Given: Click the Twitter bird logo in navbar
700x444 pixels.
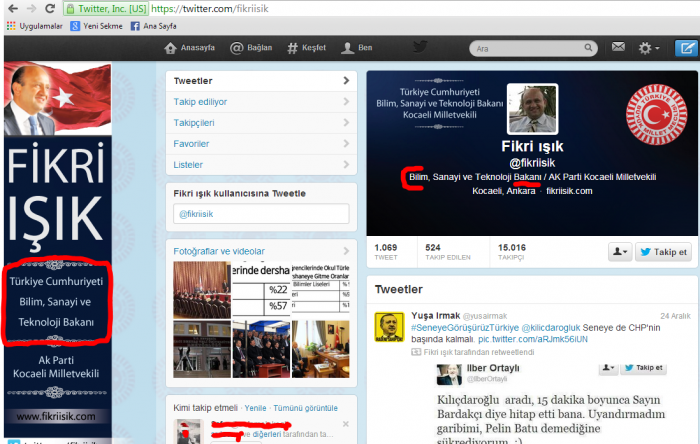Looking at the screenshot, I should (420, 47).
